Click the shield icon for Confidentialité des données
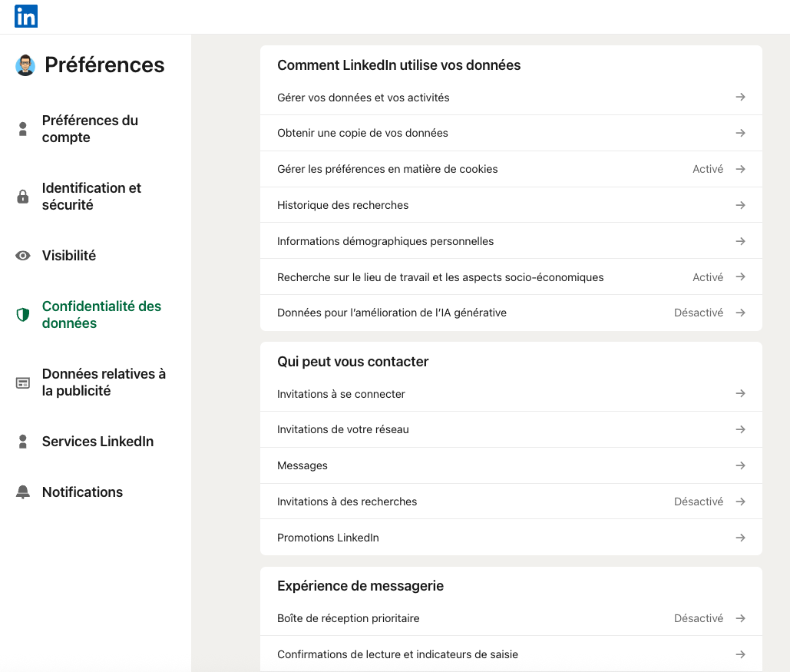Viewport: 790px width, 672px height. (x=23, y=315)
